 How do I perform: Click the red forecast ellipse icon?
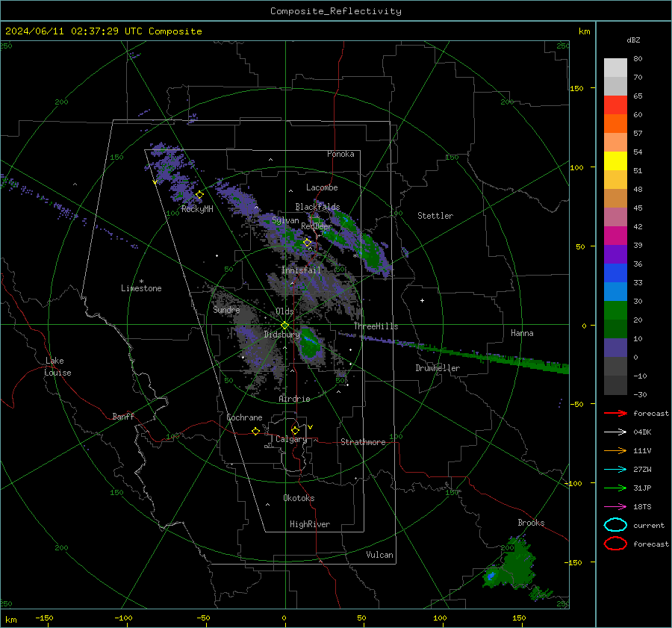615,544
